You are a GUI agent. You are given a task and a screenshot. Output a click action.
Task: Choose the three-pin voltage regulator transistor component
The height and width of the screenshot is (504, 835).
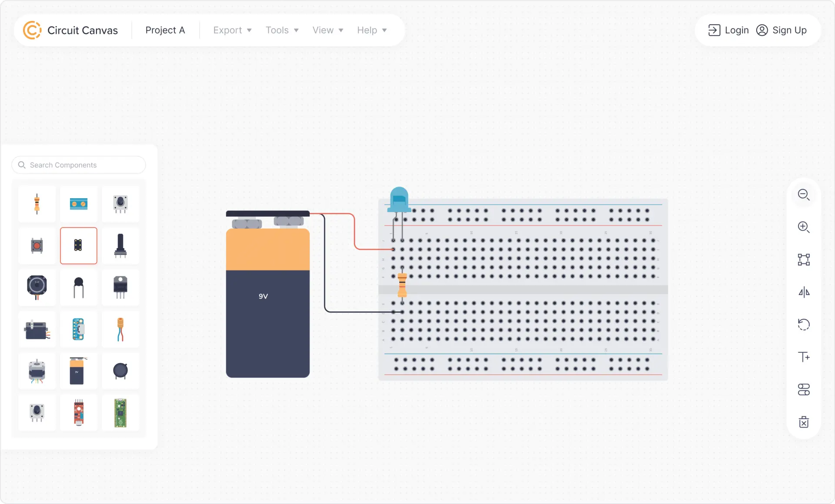click(x=120, y=287)
